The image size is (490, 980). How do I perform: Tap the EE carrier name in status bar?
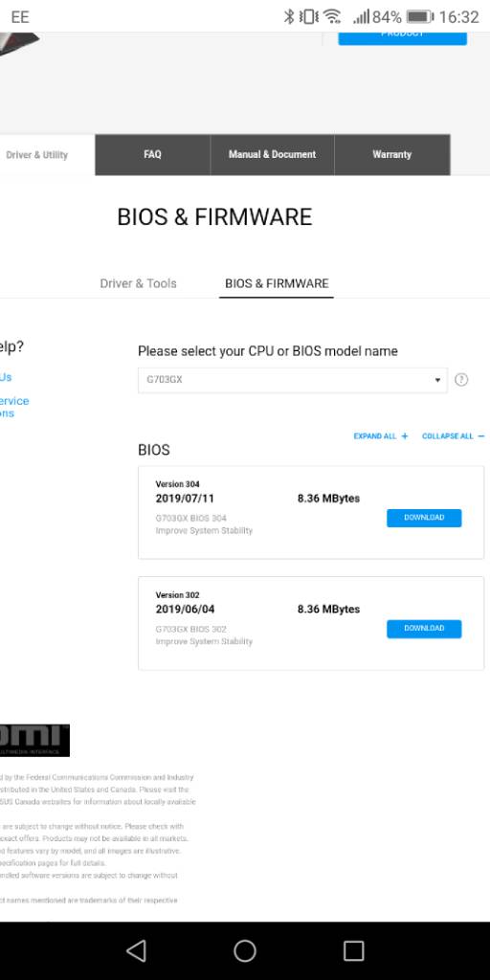(20, 16)
